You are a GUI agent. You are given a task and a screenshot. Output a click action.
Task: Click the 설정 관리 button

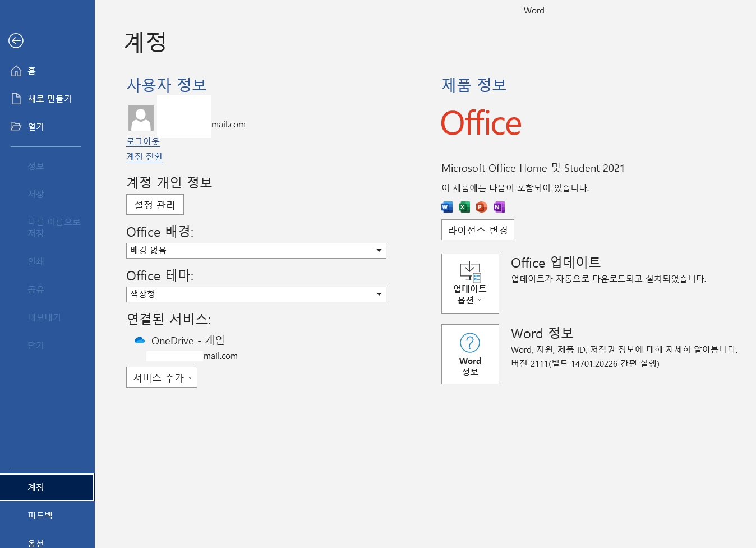(155, 205)
